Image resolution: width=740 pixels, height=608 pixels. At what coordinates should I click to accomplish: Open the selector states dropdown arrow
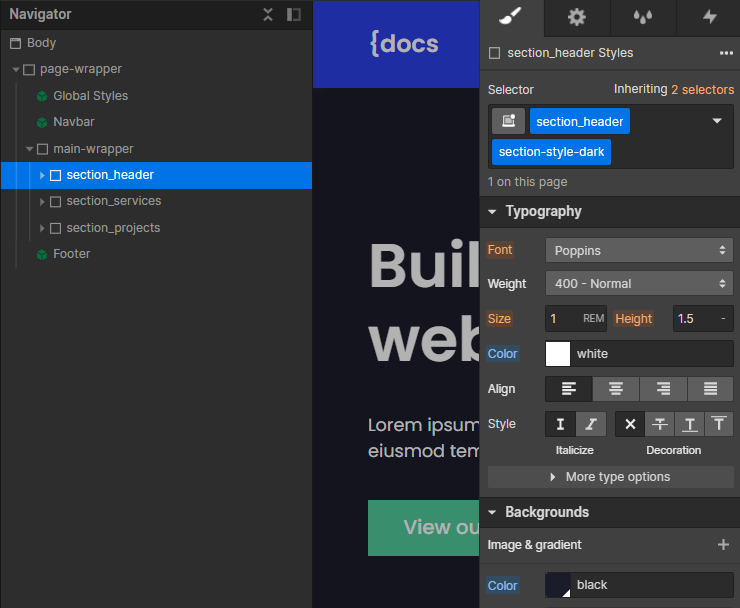pos(717,121)
